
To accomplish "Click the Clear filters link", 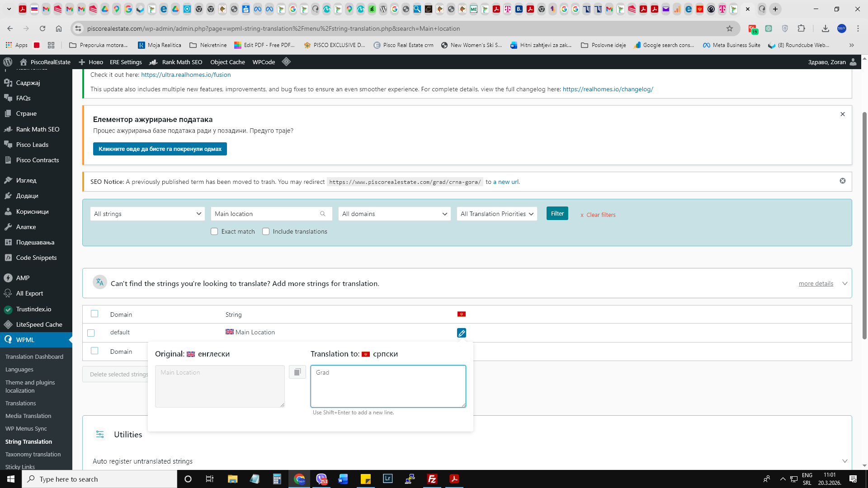I will 600,215.
